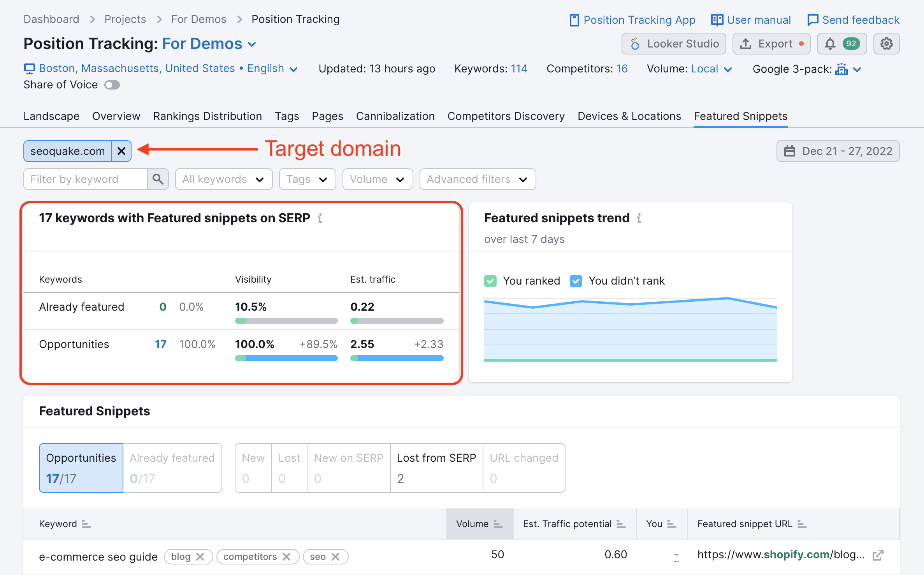The height and width of the screenshot is (575, 924).
Task: Sort by Keyword column sort icon
Action: (86, 524)
